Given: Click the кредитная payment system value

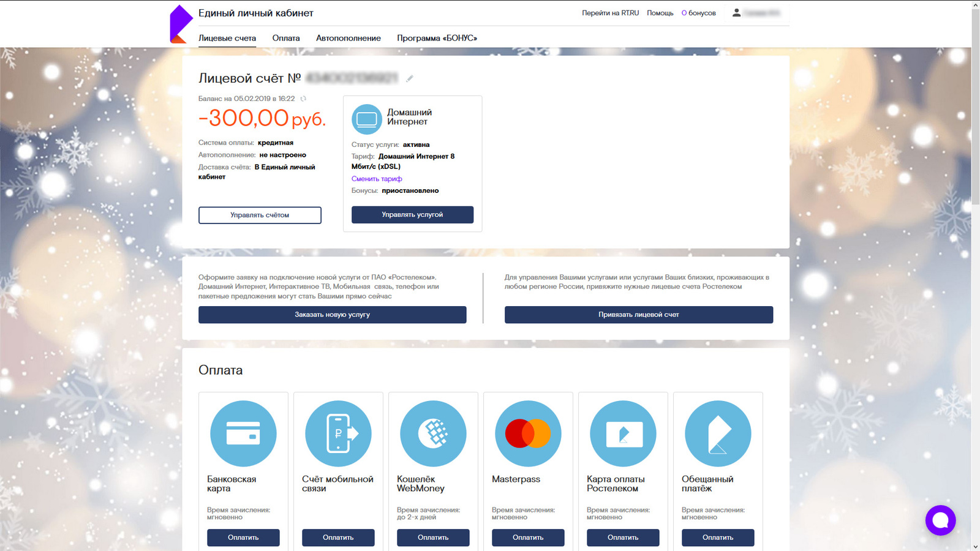Looking at the screenshot, I should pyautogui.click(x=276, y=143).
